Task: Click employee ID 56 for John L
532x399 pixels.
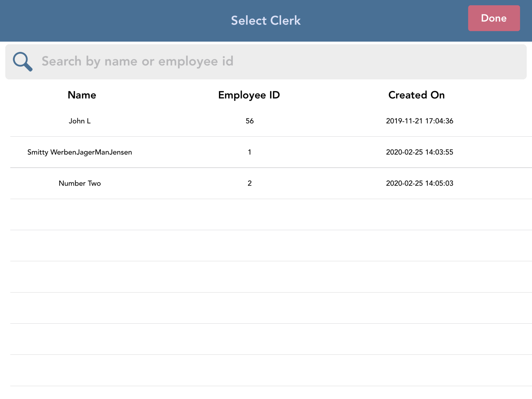Action: click(x=249, y=121)
